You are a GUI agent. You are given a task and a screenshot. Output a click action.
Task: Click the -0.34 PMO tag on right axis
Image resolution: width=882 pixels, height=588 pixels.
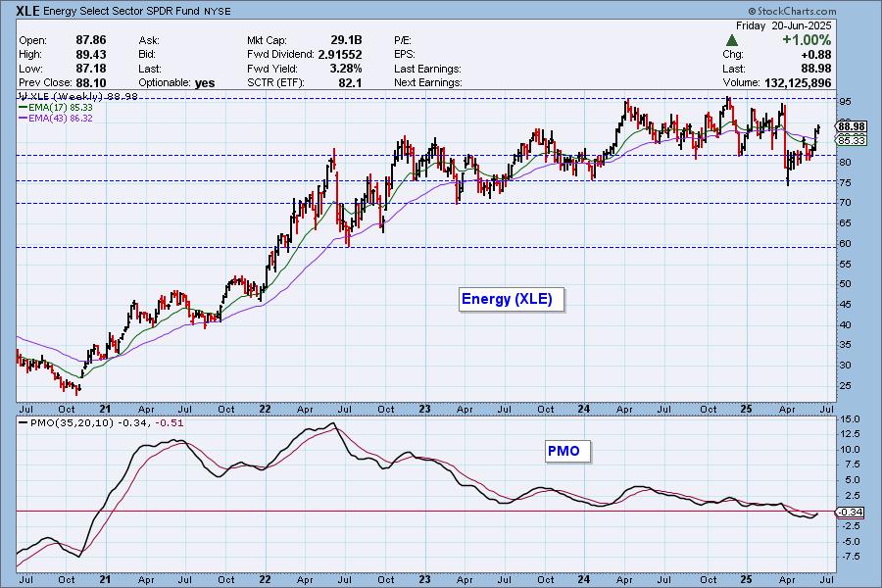point(850,512)
